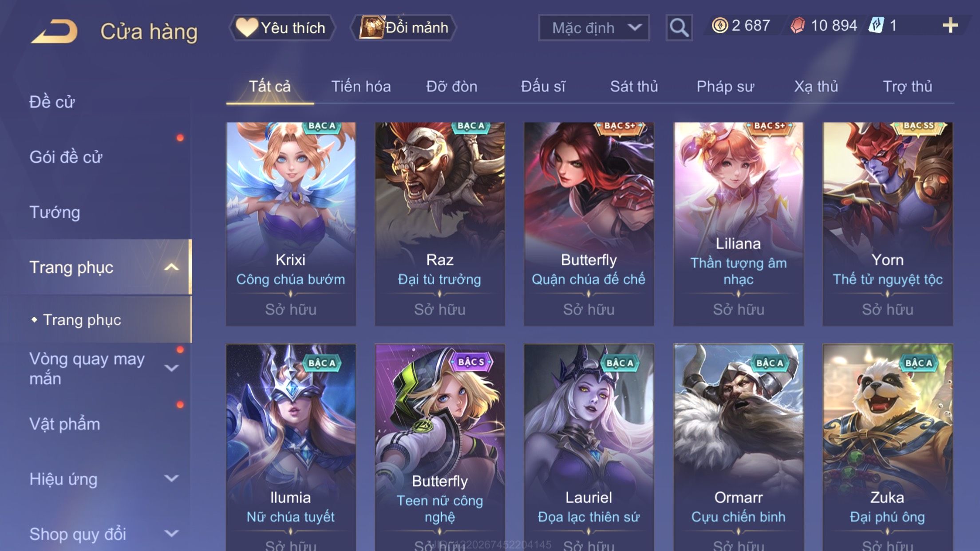Click the heart icon in Yêu thích
Image resolution: width=980 pixels, height=551 pixels.
247,27
